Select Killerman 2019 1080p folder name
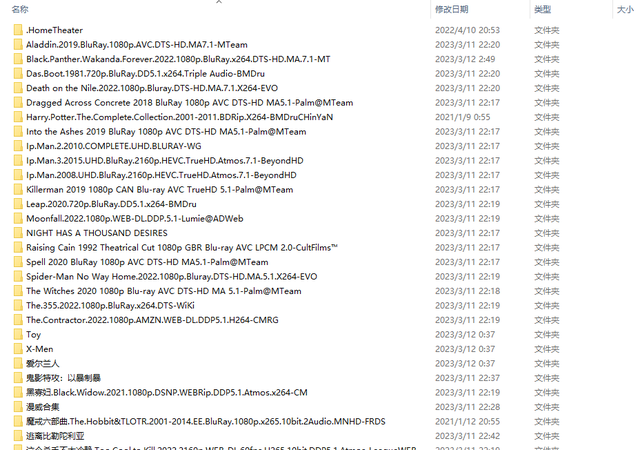The width and height of the screenshot is (640, 450). 160,189
